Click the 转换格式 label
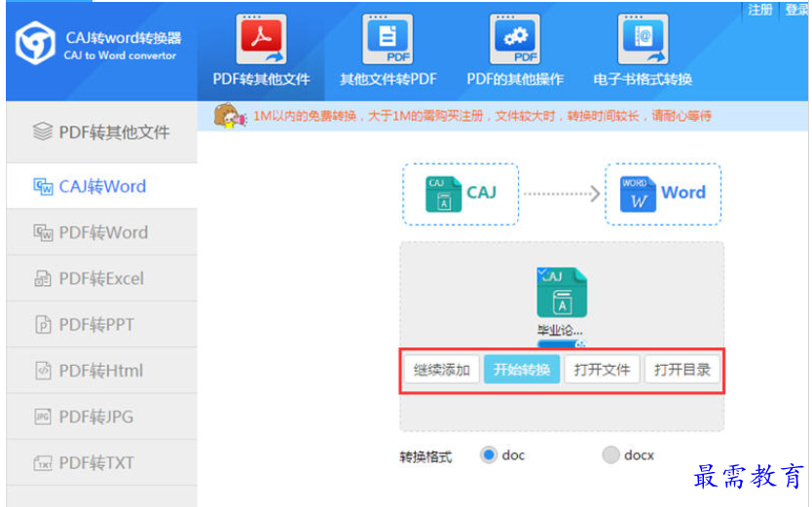This screenshot has width=812, height=507. 425,456
